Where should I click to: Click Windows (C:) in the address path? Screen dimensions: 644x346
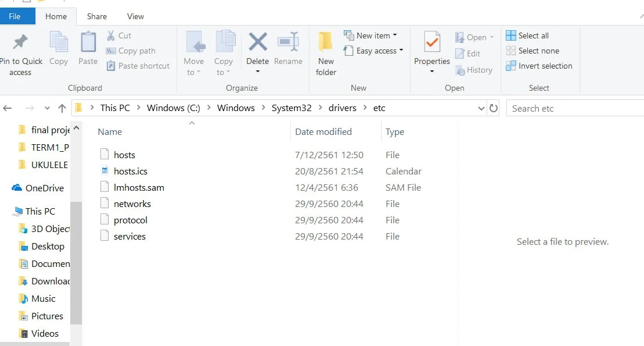[173, 108]
